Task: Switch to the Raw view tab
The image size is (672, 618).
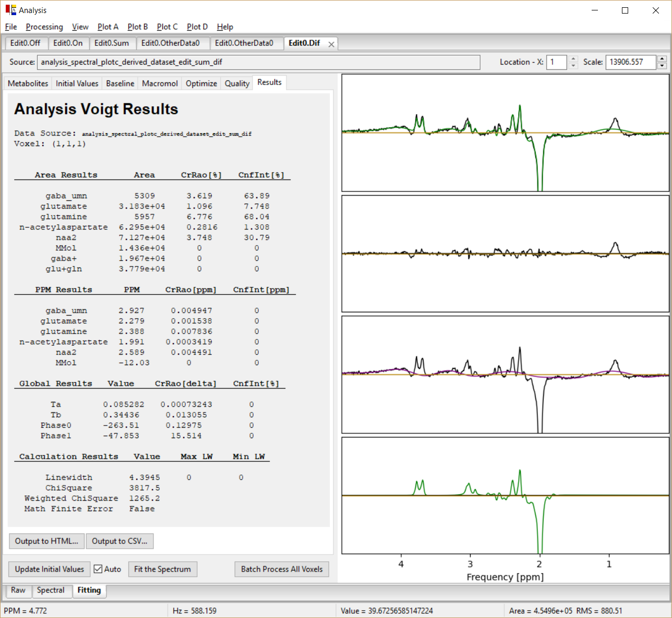Action: tap(18, 590)
